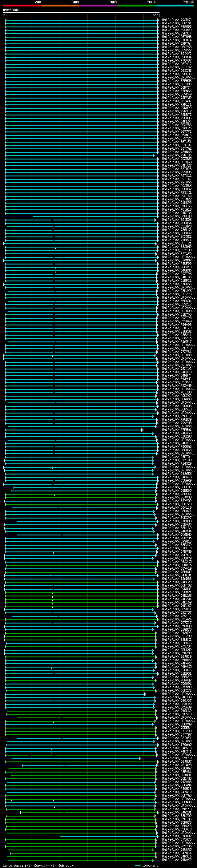Click hit label UniRef100_A7EEJ0

[177, 548]
